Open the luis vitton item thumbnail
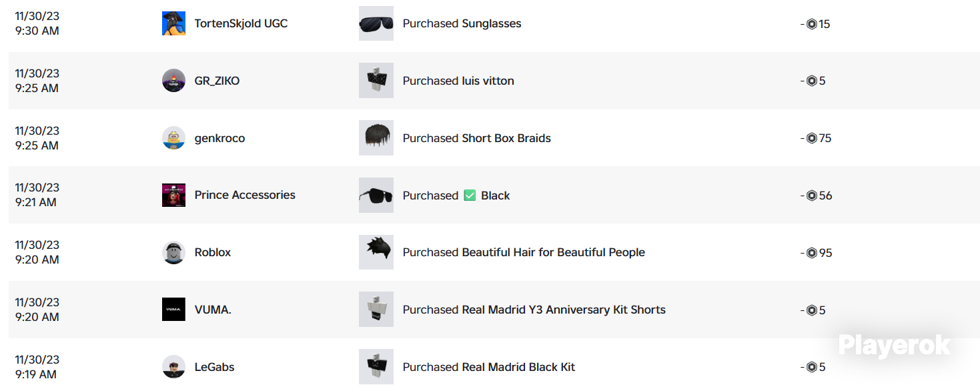The height and width of the screenshot is (387, 980). tap(376, 81)
